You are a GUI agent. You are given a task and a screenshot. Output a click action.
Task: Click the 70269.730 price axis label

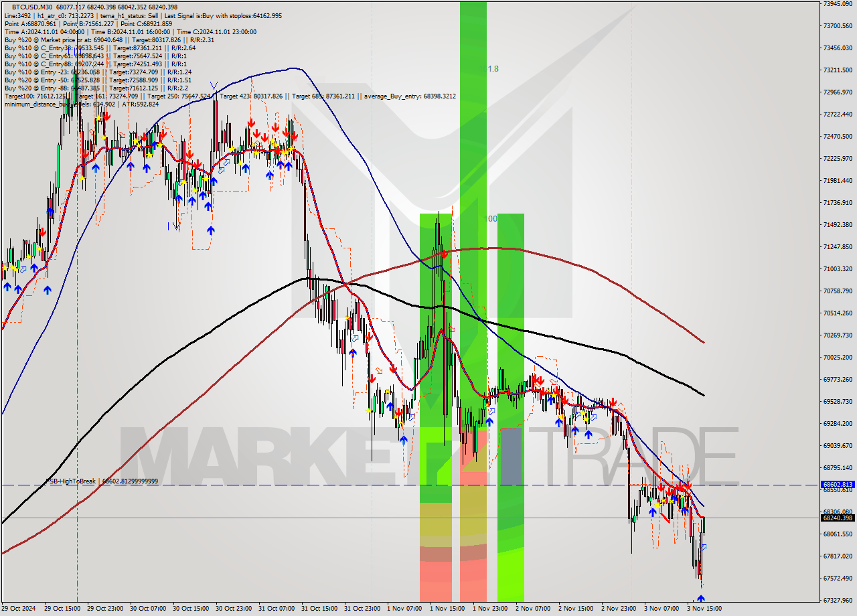click(839, 335)
